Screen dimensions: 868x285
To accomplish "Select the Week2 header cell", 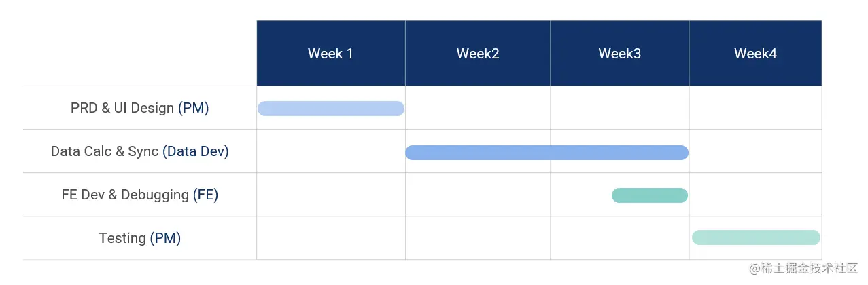I will click(478, 54).
